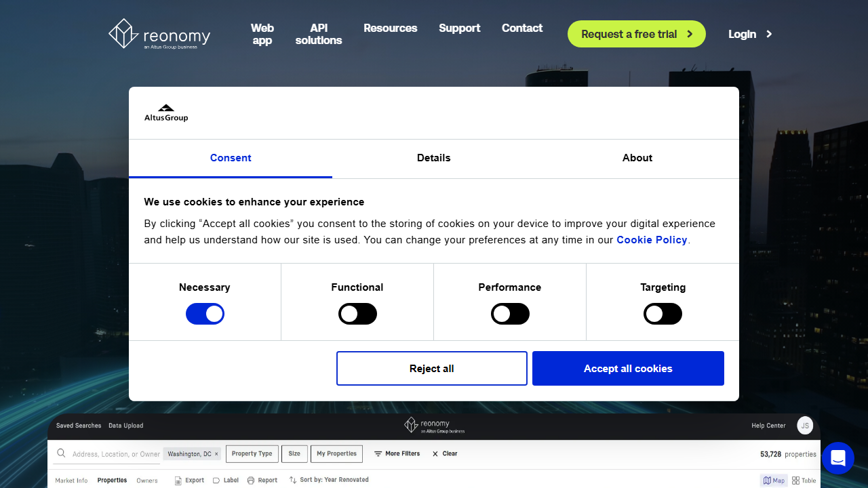Click Saved Searches in the preview
868x488 pixels.
point(79,426)
